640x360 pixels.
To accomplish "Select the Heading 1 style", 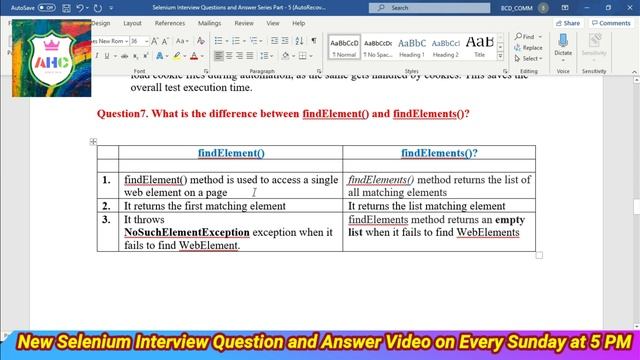I will pos(412,47).
